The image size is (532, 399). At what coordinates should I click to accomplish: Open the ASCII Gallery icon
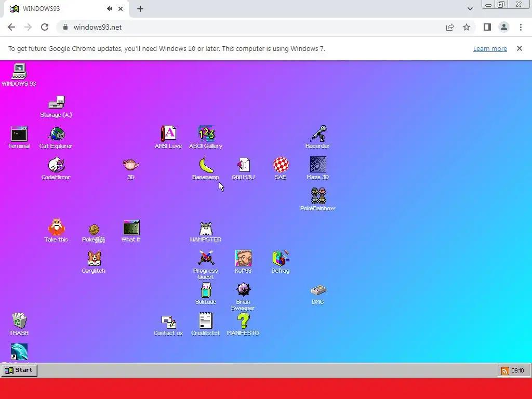click(x=206, y=134)
